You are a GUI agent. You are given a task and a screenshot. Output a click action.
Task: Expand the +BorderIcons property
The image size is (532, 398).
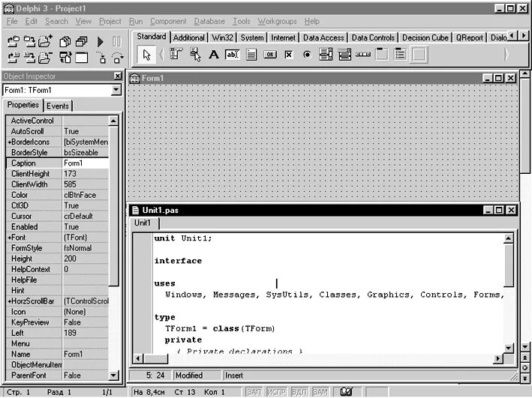point(9,142)
